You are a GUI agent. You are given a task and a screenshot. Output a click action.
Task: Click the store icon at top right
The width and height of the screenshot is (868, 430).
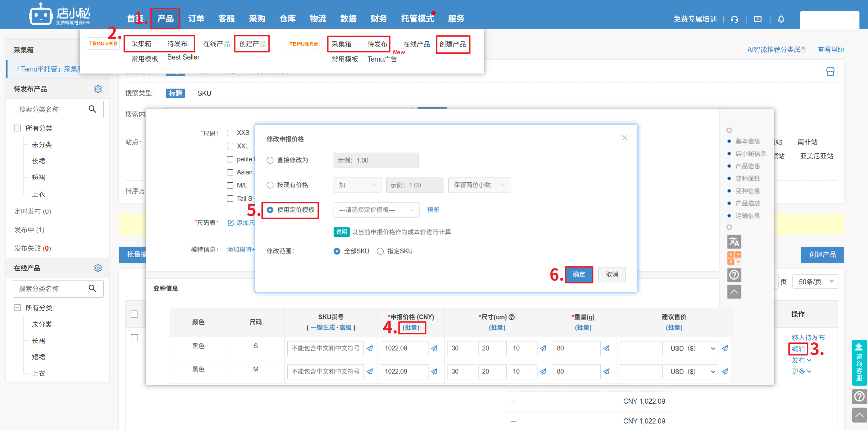coord(830,72)
